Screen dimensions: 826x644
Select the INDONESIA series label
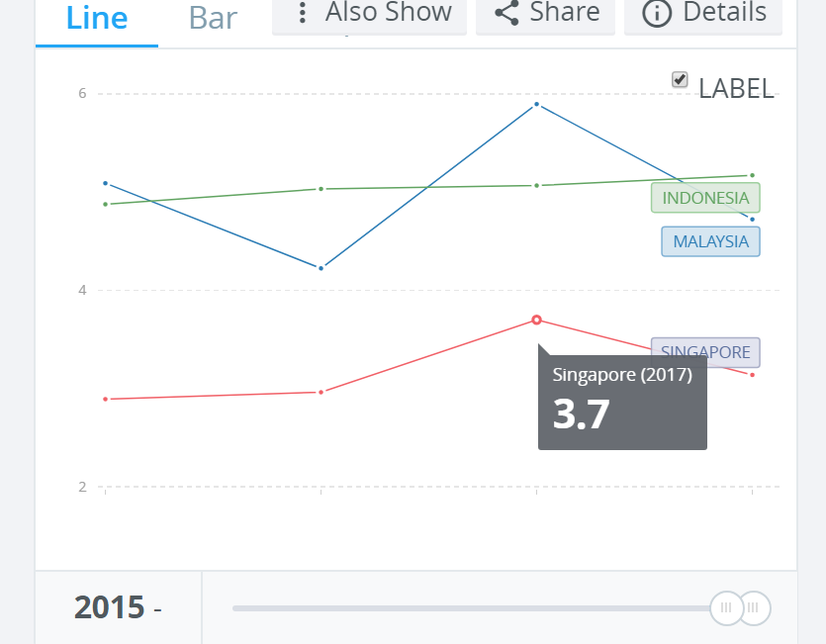705,198
